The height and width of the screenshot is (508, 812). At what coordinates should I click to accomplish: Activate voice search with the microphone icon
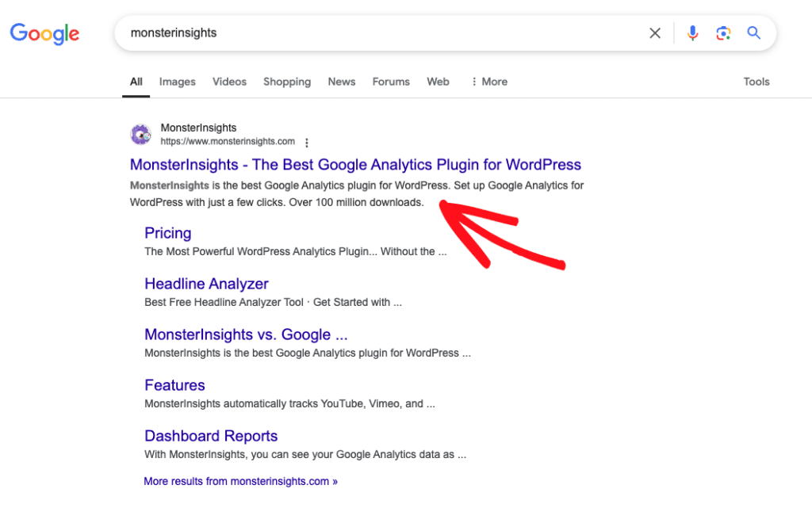coord(692,32)
